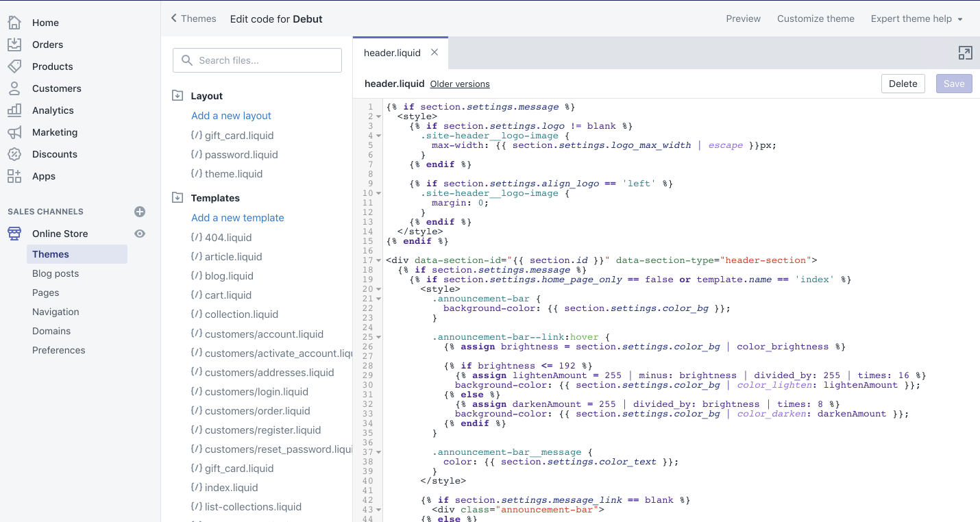
Task: Expand code editor to fullscreen
Action: pos(965,53)
